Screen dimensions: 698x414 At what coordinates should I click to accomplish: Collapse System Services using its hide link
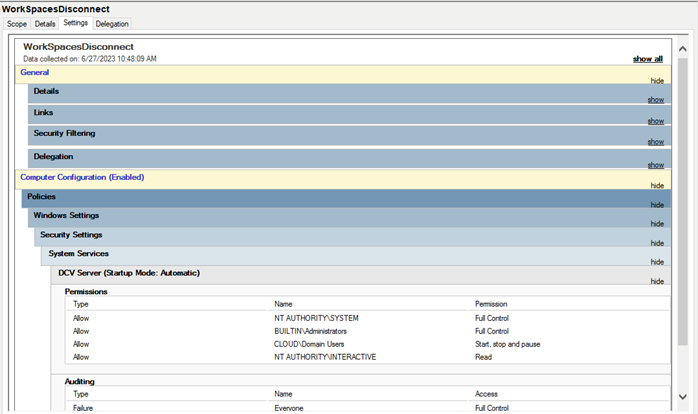[x=657, y=262]
